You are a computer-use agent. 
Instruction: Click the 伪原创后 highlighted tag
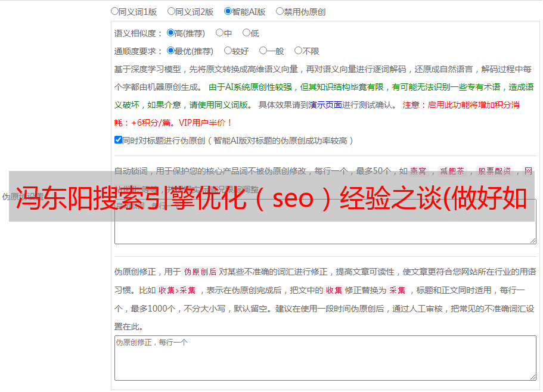point(200,272)
